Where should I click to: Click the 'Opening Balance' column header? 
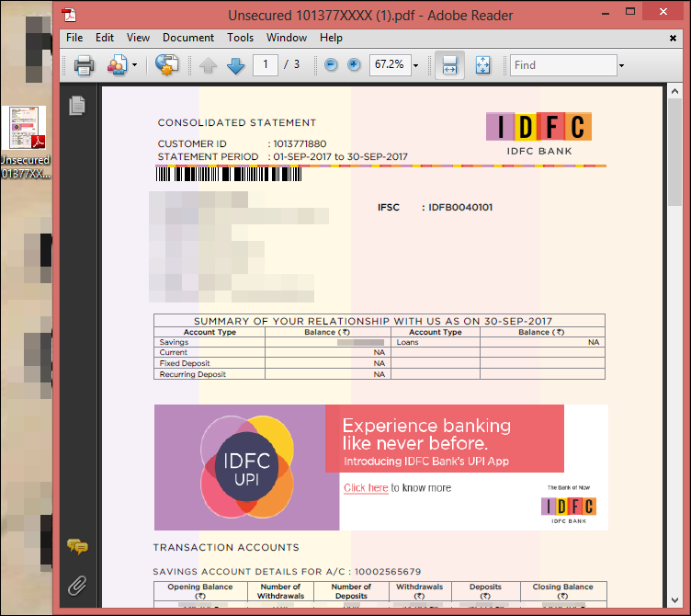200,591
